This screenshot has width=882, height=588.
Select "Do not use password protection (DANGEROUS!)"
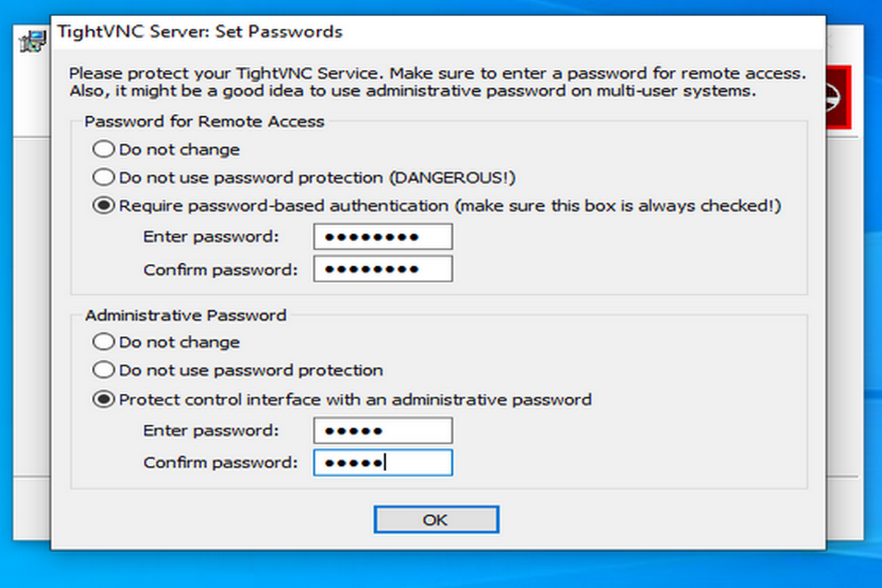[x=104, y=178]
